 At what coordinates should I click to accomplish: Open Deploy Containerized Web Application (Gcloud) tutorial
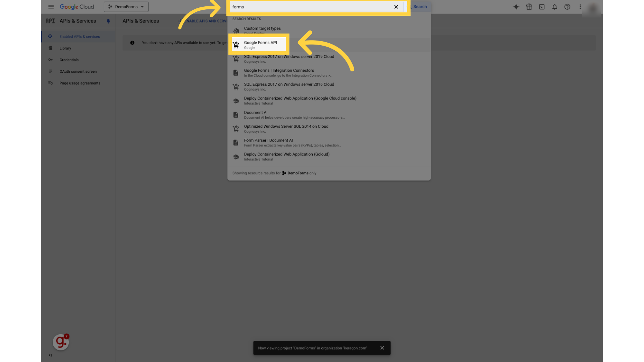click(329, 157)
